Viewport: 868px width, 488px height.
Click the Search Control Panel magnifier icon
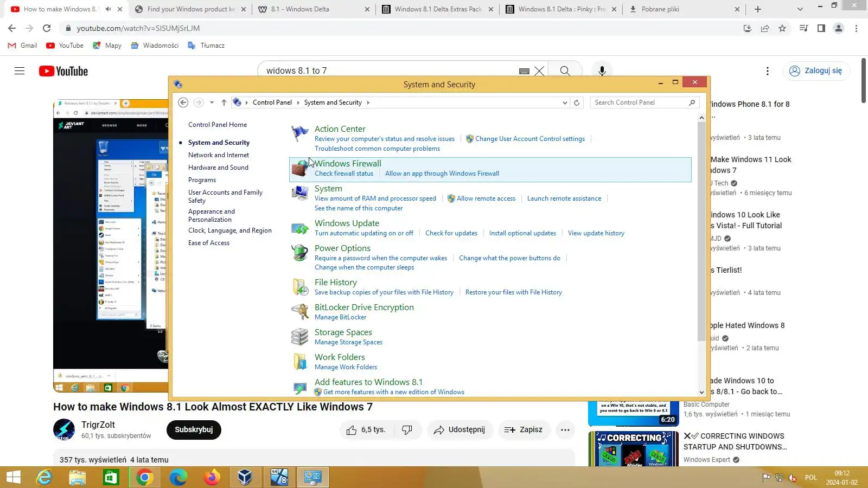tap(692, 102)
